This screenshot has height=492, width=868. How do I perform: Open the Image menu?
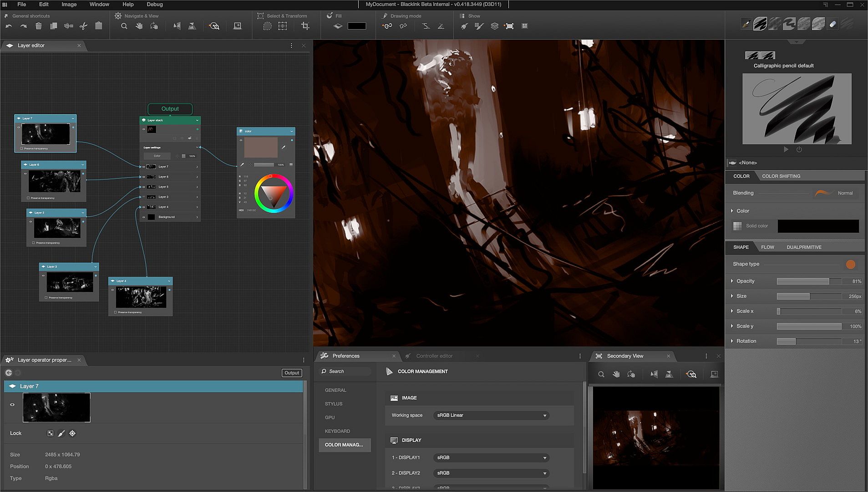(x=69, y=5)
